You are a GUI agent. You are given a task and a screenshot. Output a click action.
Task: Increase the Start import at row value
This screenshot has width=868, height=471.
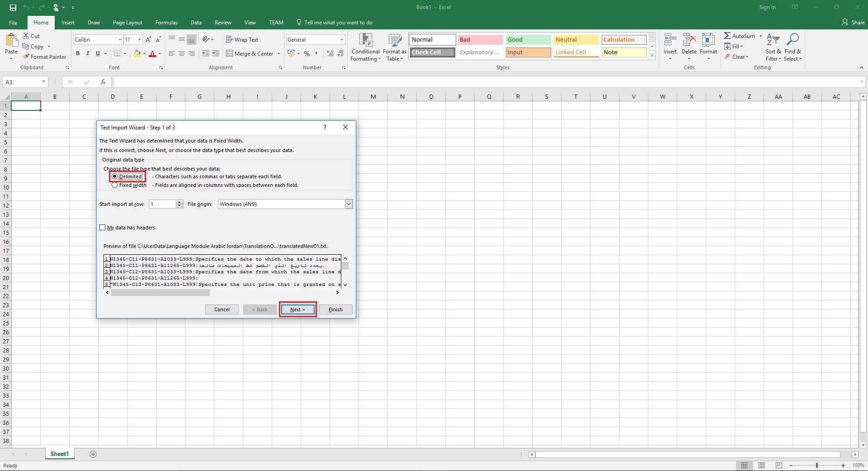click(179, 202)
